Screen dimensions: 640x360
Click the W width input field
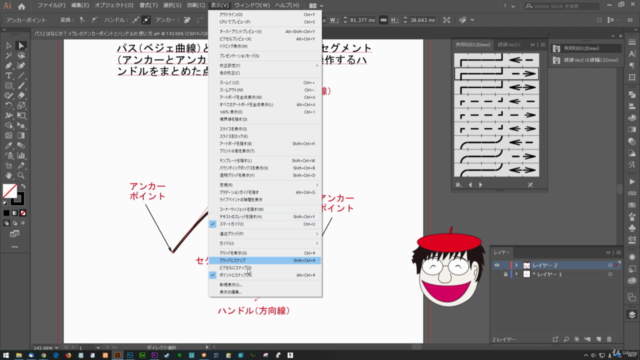pyautogui.click(x=362, y=20)
